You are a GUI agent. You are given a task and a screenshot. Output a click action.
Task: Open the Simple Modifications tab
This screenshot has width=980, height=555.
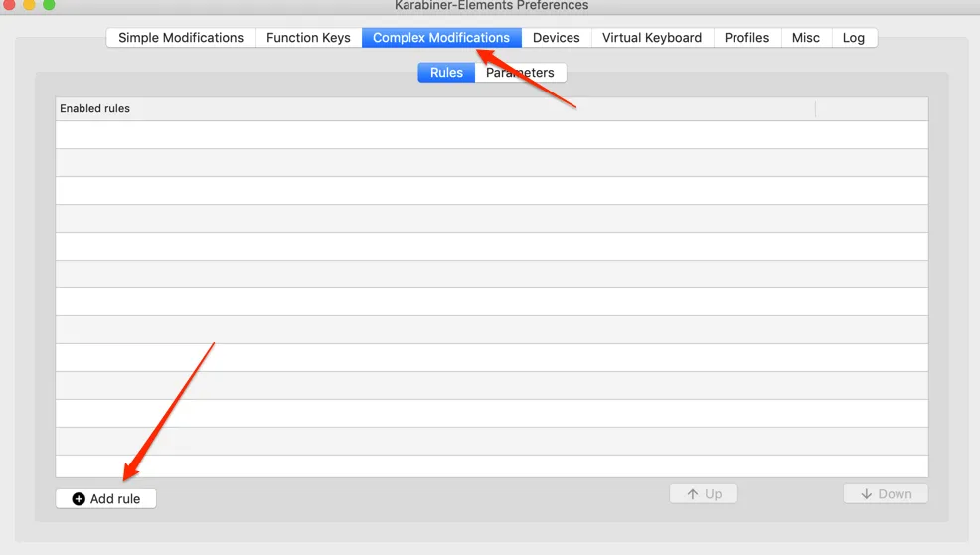point(181,38)
